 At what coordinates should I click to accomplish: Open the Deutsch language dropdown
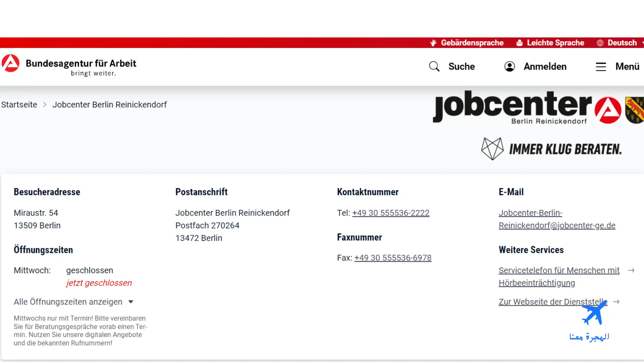click(622, 43)
